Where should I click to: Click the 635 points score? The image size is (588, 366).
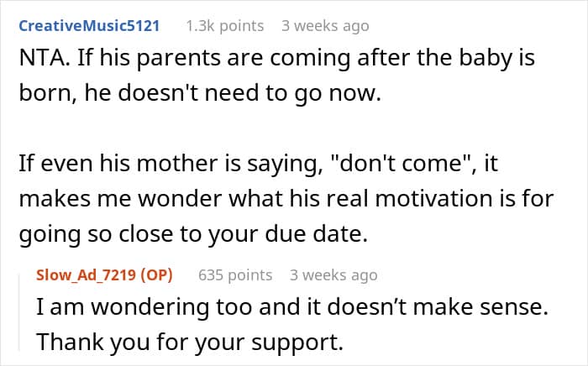[x=235, y=274]
